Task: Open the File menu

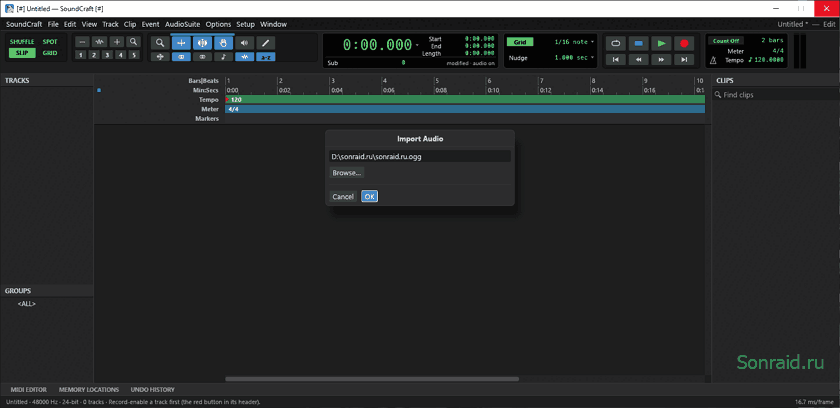Action: click(x=53, y=24)
